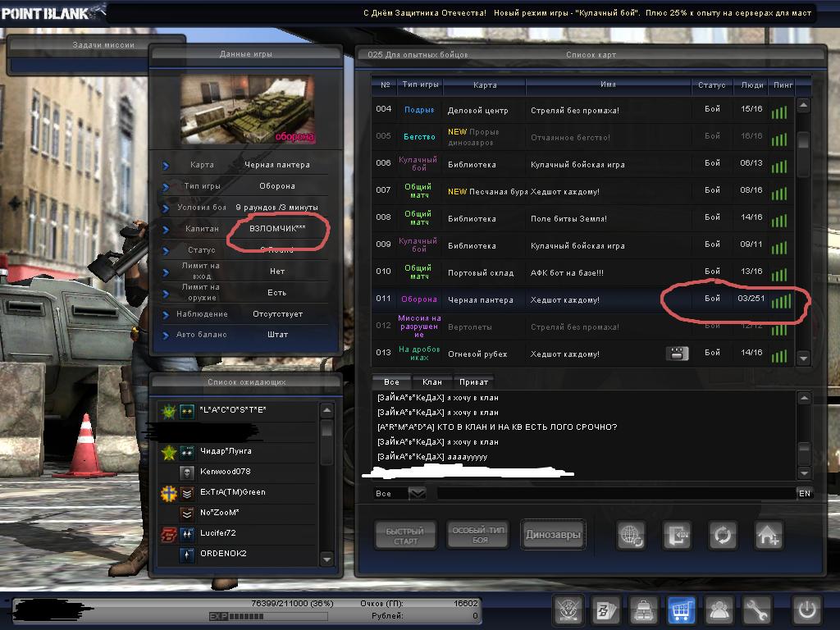This screenshot has height=630, width=840.
Task: Select room 005 Прорыв динозавров
Action: 583,137
